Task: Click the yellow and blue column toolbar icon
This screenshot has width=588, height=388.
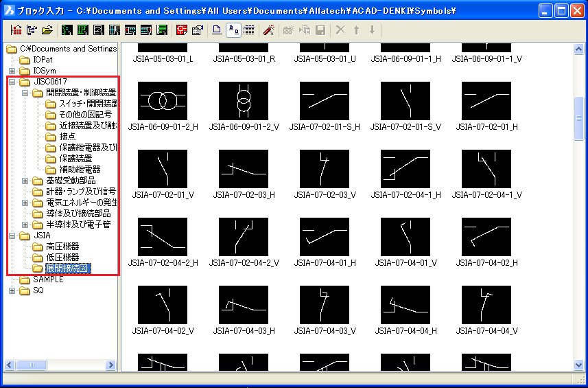Action: 115,30
